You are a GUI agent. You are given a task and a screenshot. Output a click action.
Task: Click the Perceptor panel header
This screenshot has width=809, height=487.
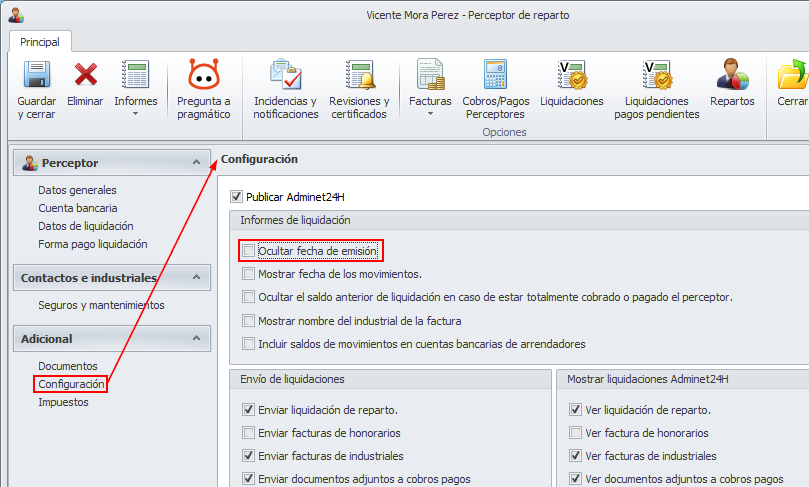(111, 163)
